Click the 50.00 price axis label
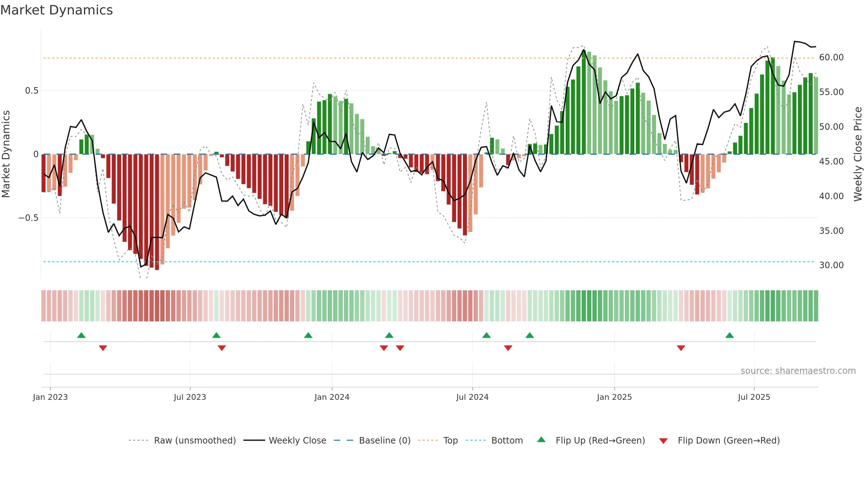 point(831,127)
